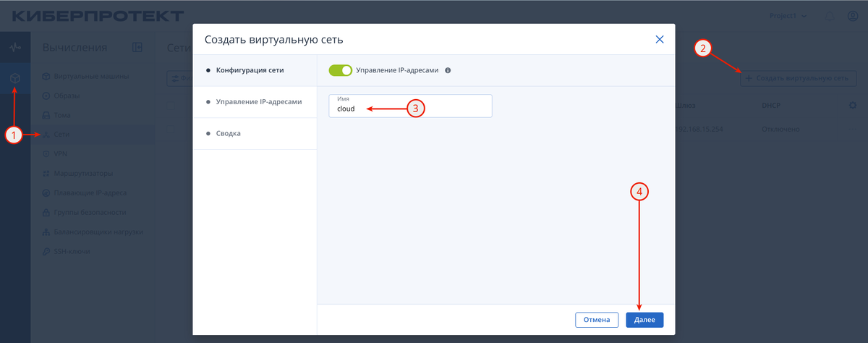Screen dimensions: 868x343
Task: Focus the Имя input field containing cloud
Action: click(410, 106)
